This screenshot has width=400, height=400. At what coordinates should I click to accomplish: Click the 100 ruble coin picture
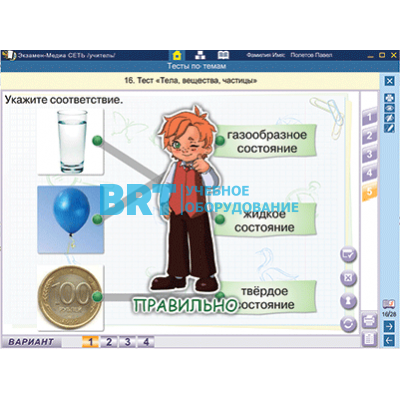pyautogui.click(x=71, y=297)
